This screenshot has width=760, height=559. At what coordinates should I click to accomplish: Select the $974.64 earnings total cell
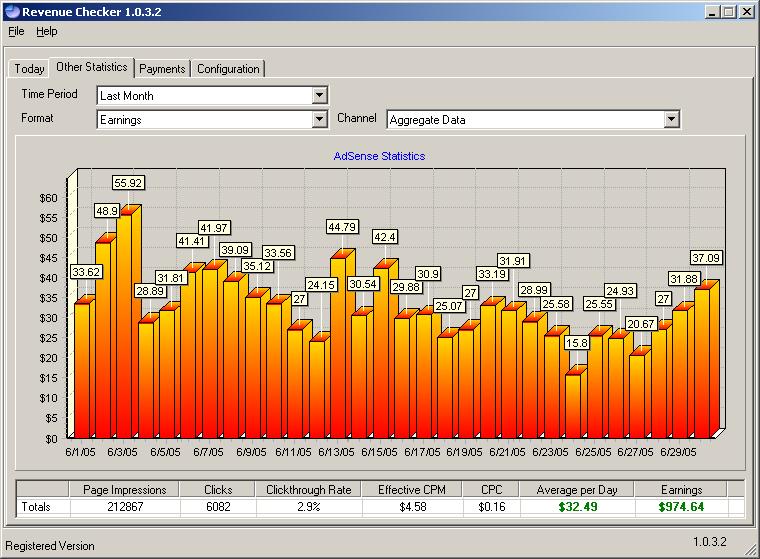[x=681, y=507]
